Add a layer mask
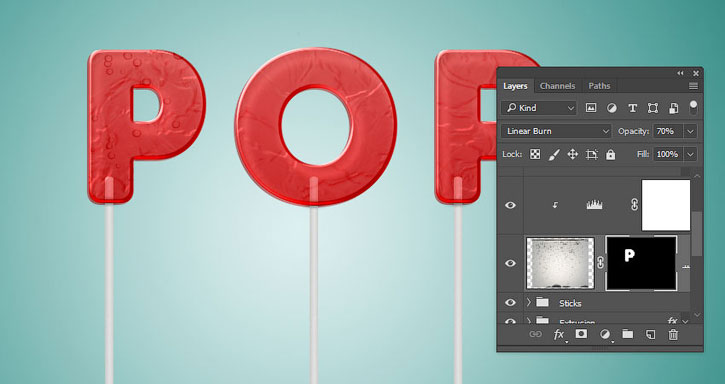This screenshot has width=725, height=384. pyautogui.click(x=581, y=334)
